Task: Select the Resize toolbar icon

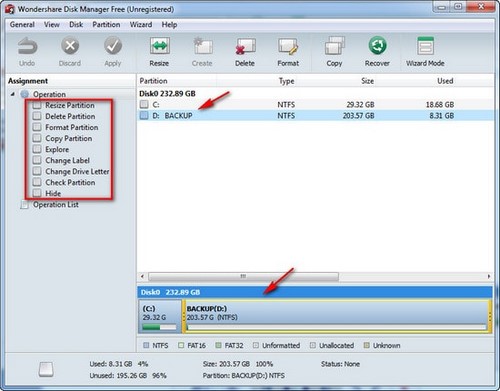Action: (x=160, y=46)
